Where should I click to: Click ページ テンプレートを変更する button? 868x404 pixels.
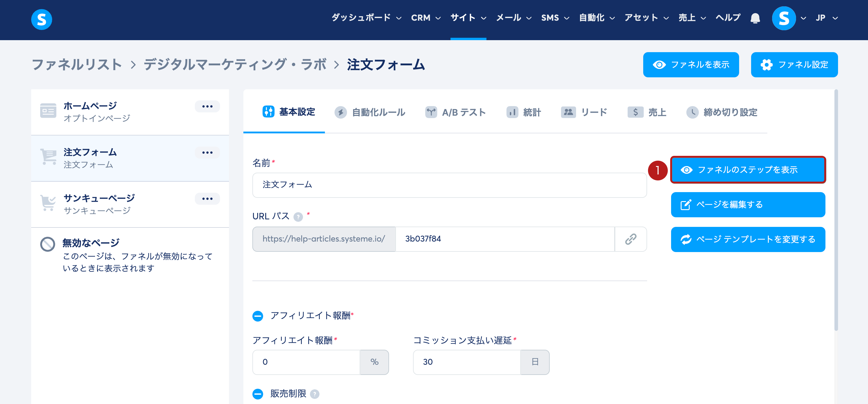point(748,239)
